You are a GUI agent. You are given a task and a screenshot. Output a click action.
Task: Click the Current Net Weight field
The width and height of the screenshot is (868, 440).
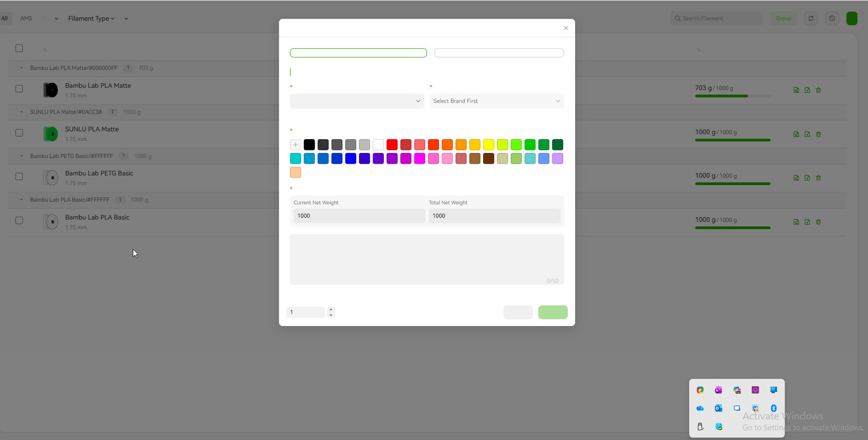pyautogui.click(x=359, y=216)
